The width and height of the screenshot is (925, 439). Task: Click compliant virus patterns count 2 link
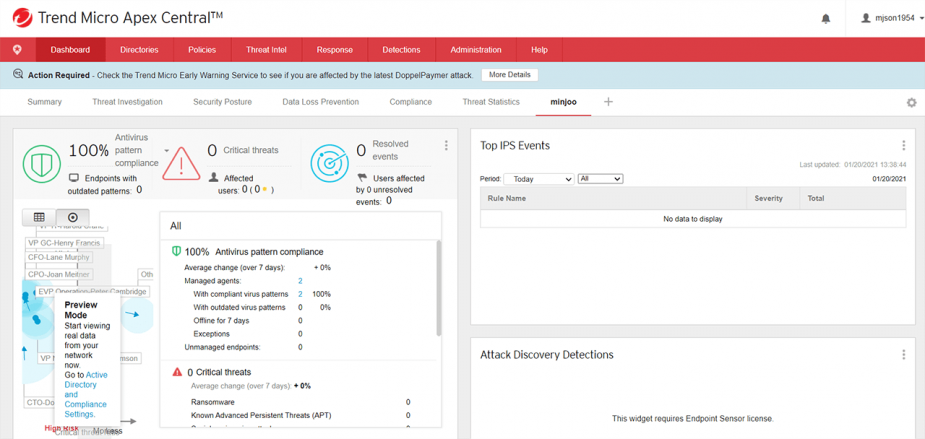300,294
